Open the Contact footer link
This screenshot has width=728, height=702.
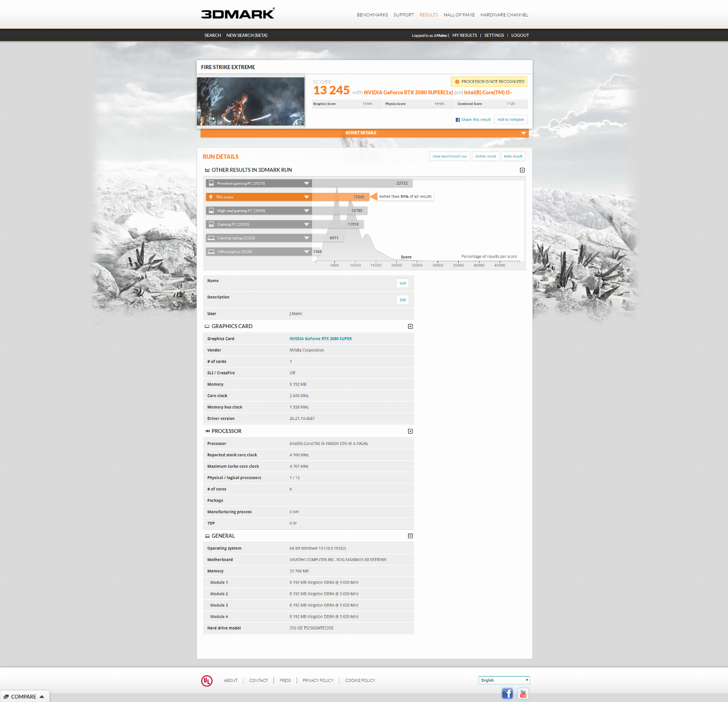tap(258, 681)
